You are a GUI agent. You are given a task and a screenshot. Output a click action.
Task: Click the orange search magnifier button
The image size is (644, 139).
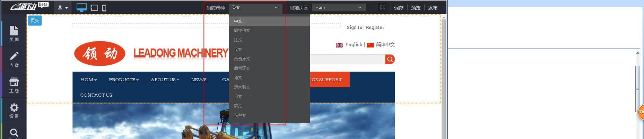point(390,59)
